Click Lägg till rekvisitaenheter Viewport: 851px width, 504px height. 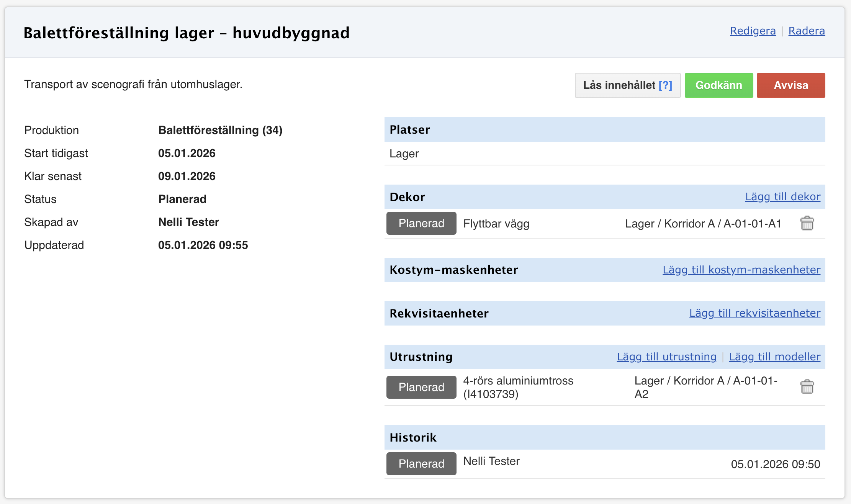(x=754, y=313)
